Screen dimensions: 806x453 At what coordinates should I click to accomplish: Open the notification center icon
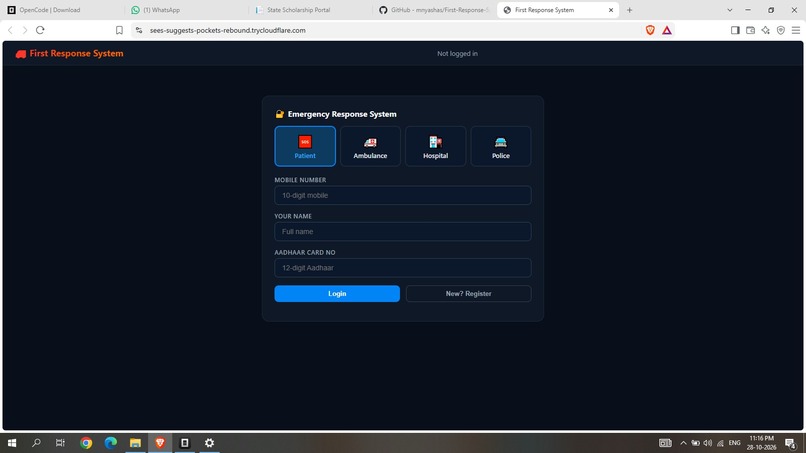(x=790, y=443)
